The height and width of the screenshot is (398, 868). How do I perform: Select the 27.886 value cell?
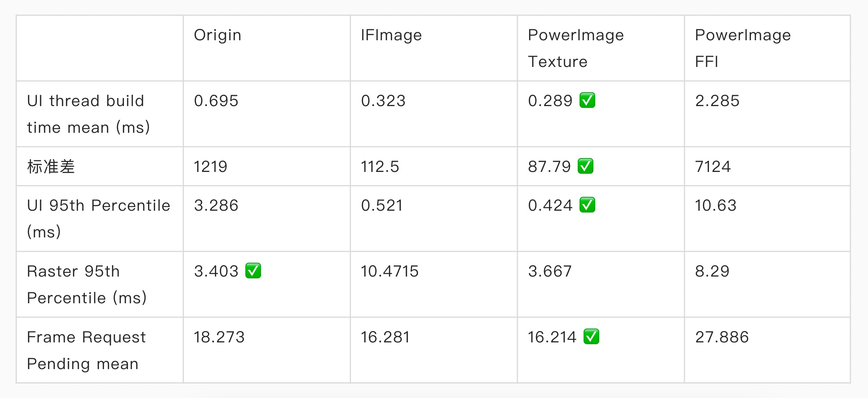tap(722, 337)
